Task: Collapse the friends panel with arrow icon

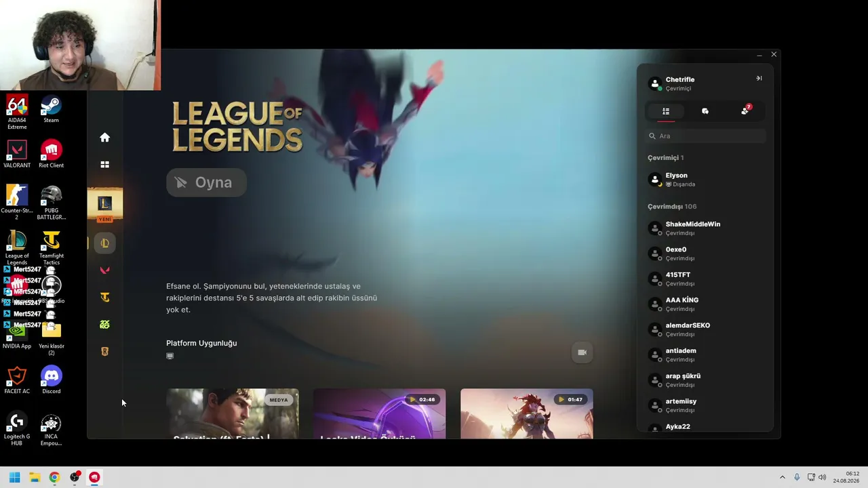Action: (759, 79)
